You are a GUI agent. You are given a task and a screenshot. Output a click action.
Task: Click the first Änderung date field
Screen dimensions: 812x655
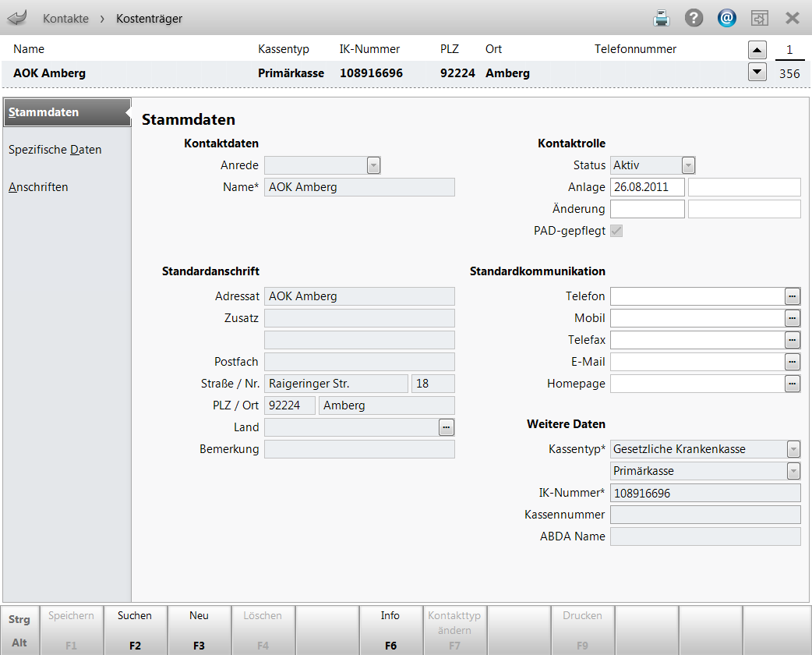point(648,209)
